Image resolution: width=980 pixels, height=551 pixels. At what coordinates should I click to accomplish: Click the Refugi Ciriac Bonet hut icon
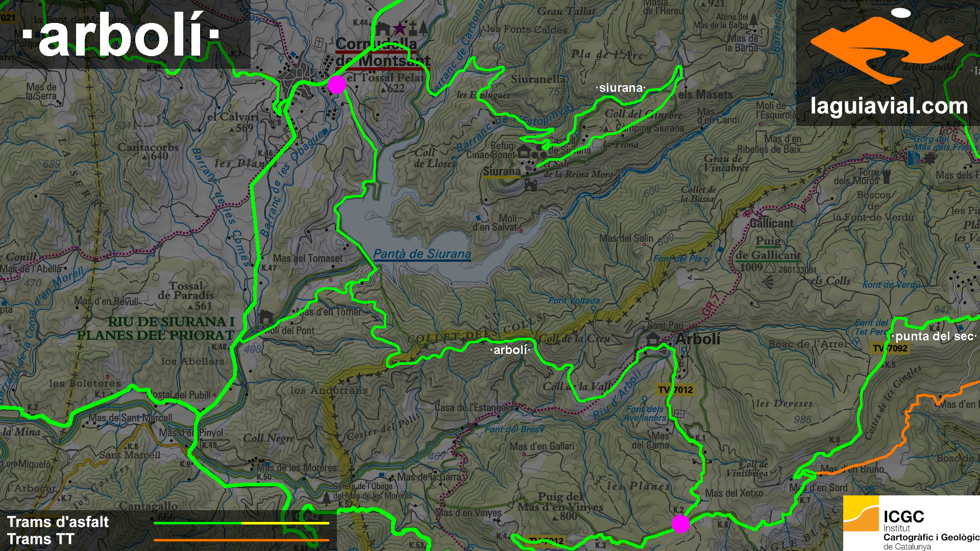pos(524,152)
